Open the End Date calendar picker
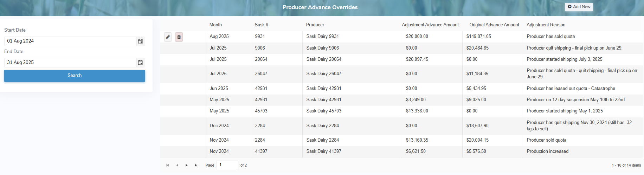The height and width of the screenshot is (175, 644). click(x=140, y=63)
